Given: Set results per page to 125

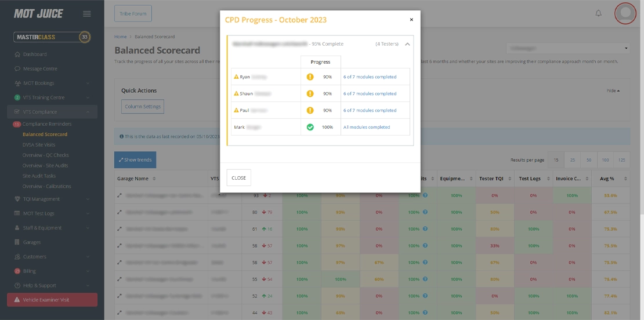Looking at the screenshot, I should [x=622, y=160].
